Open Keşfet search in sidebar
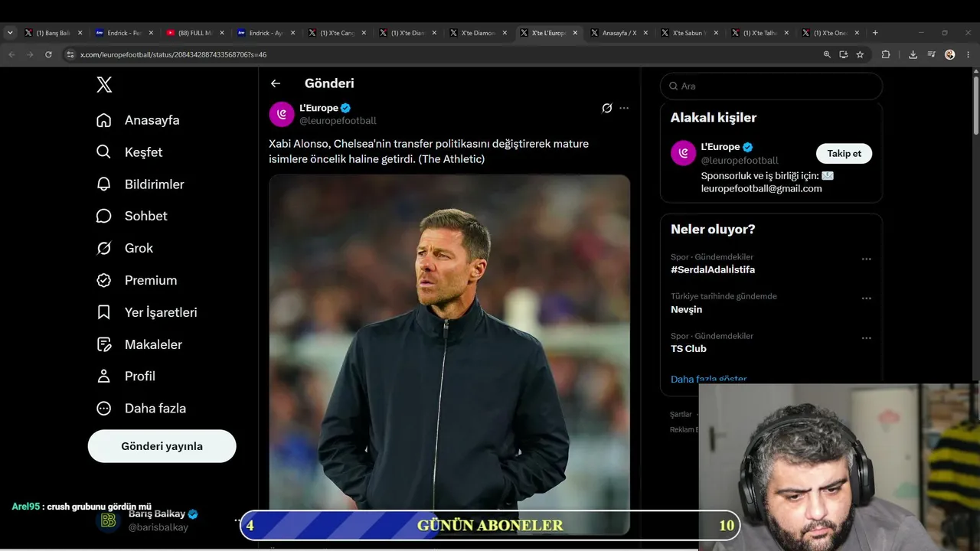 tap(129, 152)
